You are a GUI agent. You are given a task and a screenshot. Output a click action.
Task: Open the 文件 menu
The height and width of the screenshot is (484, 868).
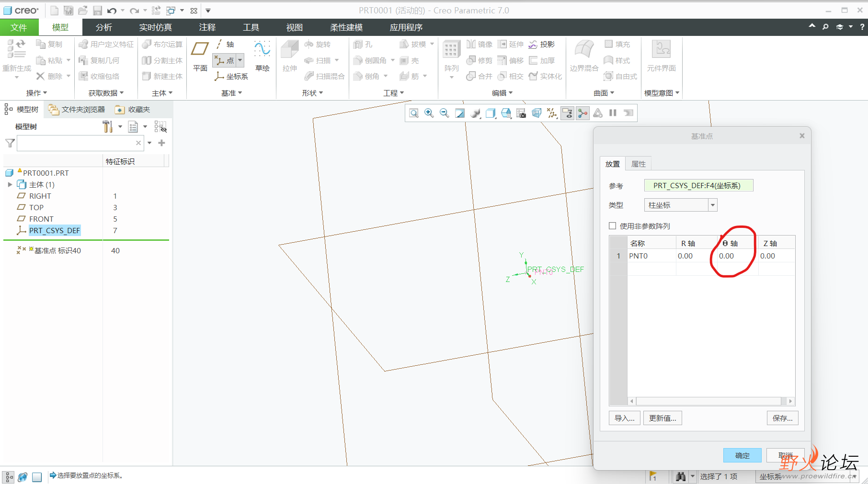point(19,27)
